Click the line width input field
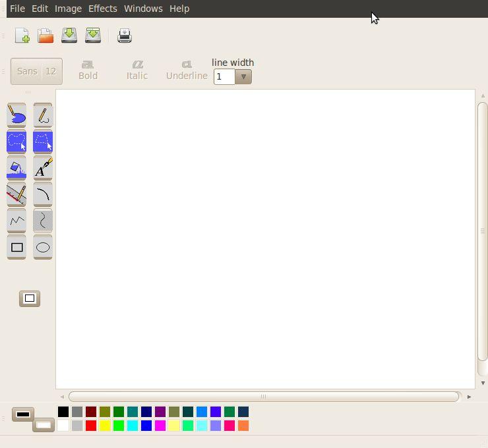This screenshot has width=488, height=448. tap(224, 76)
